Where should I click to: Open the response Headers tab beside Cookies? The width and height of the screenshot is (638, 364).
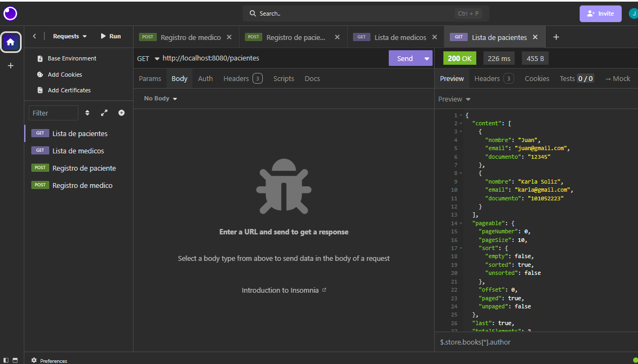pyautogui.click(x=494, y=78)
